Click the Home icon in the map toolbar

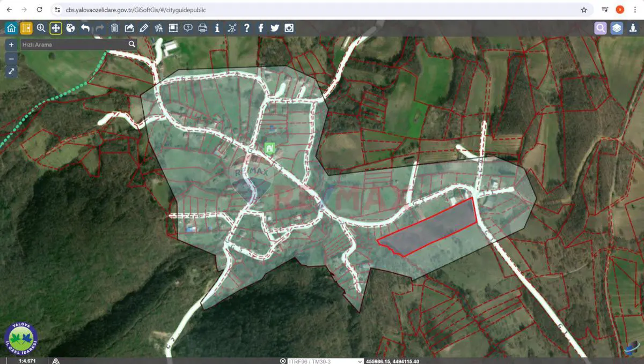click(x=11, y=28)
